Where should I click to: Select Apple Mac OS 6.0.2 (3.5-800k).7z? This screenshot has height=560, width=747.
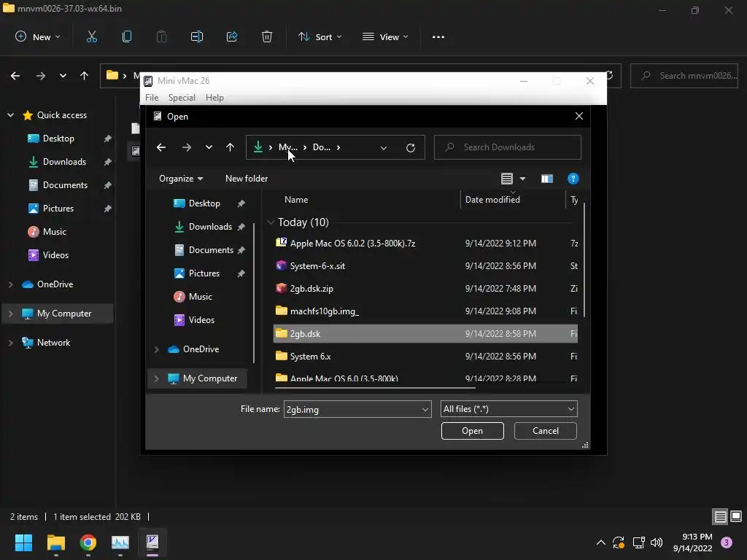click(425, 244)
